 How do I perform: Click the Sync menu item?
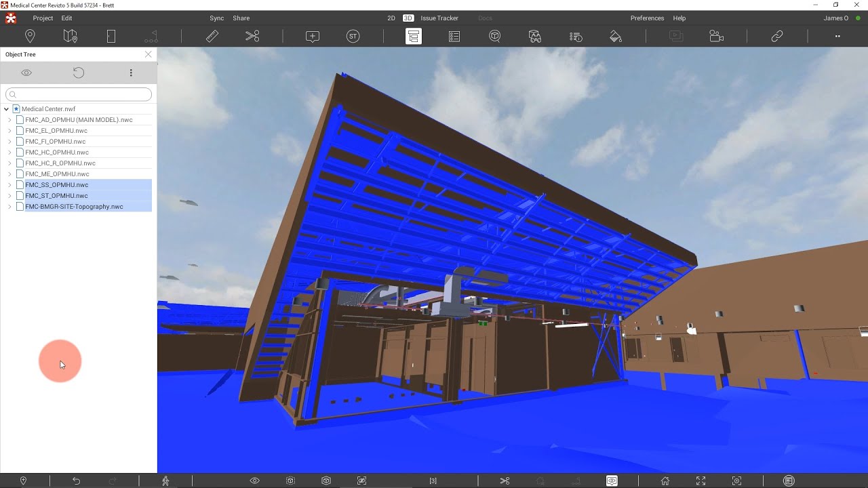click(217, 18)
